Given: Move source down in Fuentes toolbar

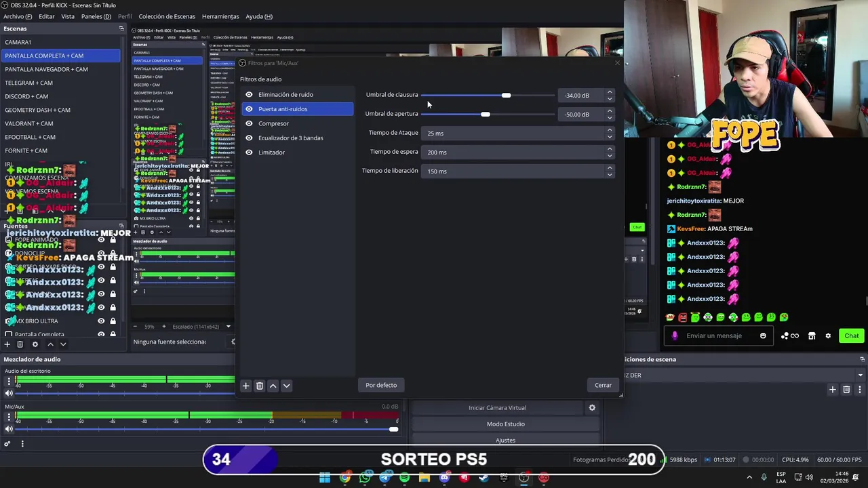Looking at the screenshot, I should click(x=63, y=344).
